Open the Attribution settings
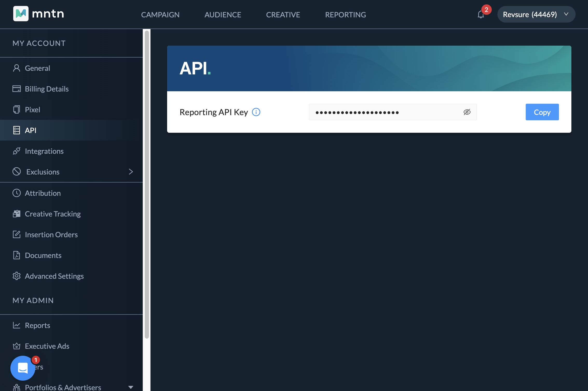 click(43, 193)
